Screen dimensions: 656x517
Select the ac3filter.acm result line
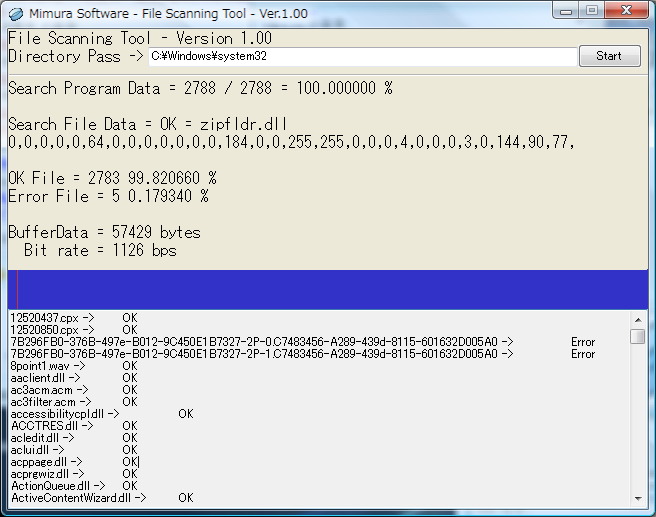74,402
